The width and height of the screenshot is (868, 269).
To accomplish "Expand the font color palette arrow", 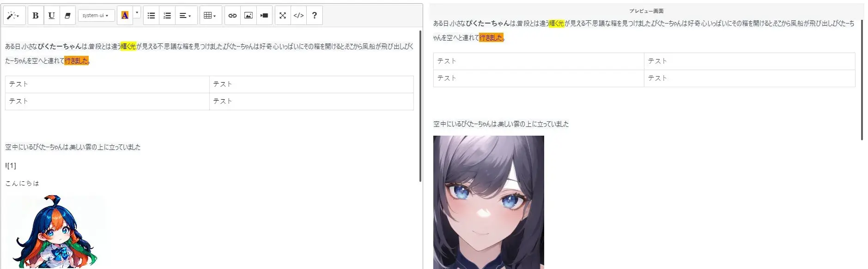I will 137,12.
